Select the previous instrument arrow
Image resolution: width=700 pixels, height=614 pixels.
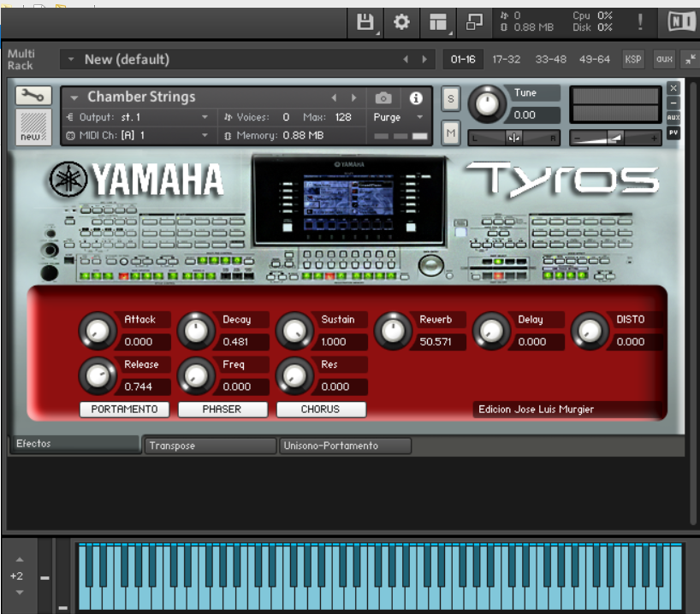point(334,97)
